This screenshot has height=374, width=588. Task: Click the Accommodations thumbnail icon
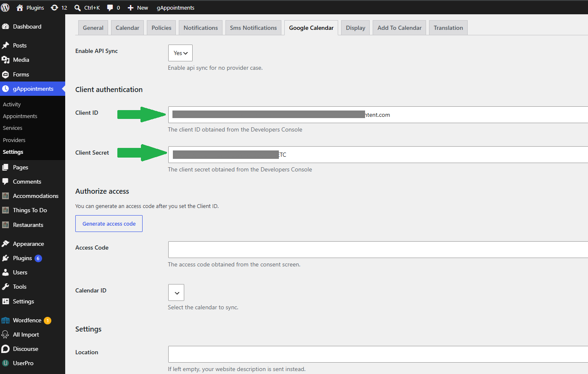(5, 196)
